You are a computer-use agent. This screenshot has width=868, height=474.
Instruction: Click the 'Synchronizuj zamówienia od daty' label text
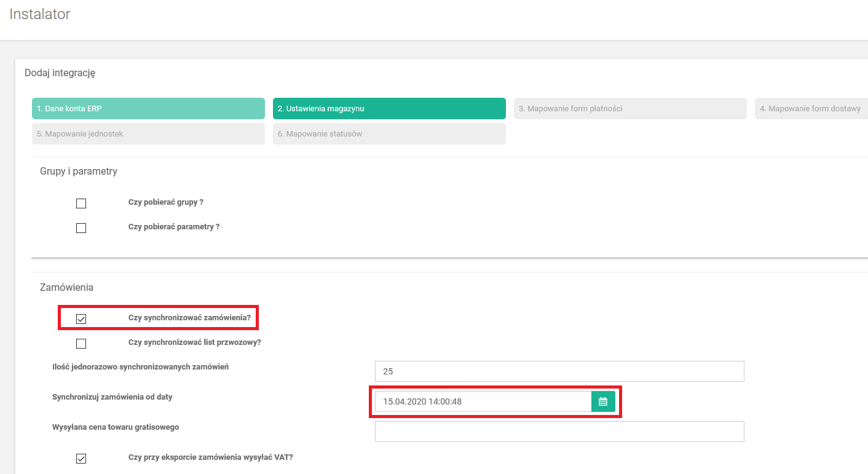(x=112, y=397)
